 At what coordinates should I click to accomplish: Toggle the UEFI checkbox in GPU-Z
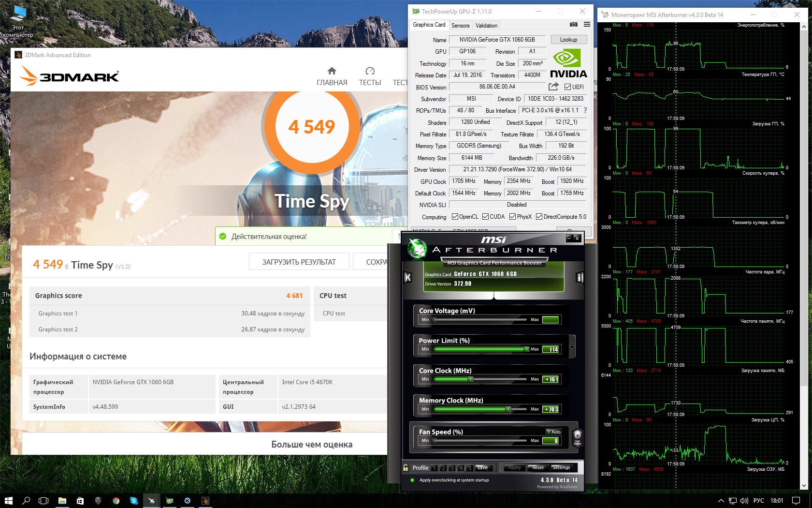click(x=567, y=87)
